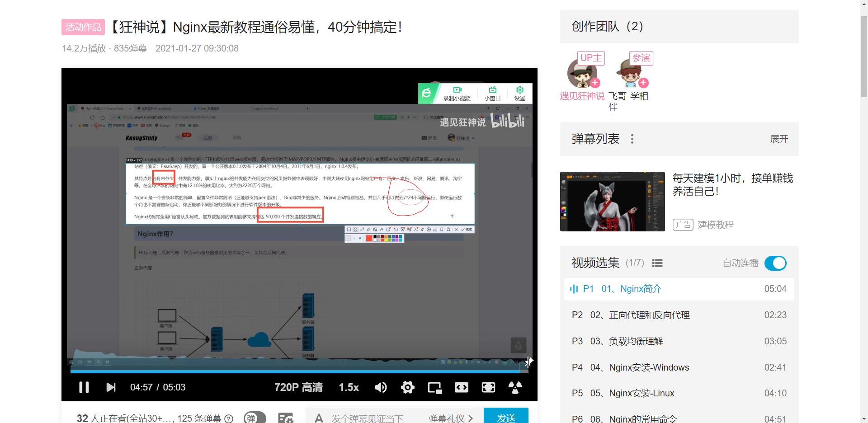Select P1 01、Nginx简介
Screen dimensions: 868x423
pyautogui.click(x=679, y=289)
